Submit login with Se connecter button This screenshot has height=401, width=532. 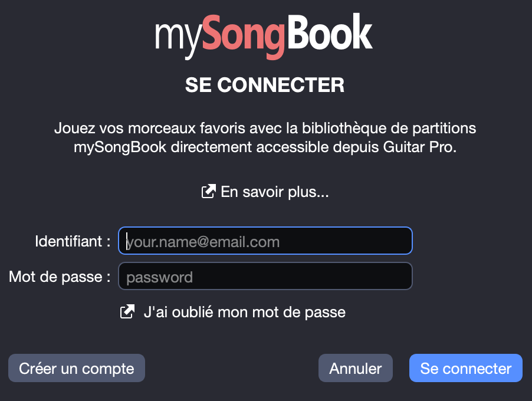pos(465,368)
